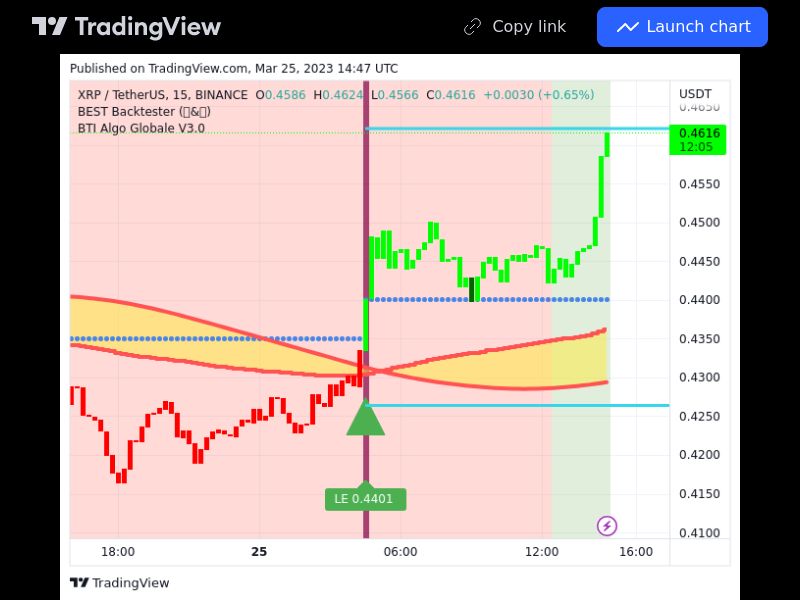The width and height of the screenshot is (800, 600).
Task: Click the Copy link button
Action: click(514, 27)
